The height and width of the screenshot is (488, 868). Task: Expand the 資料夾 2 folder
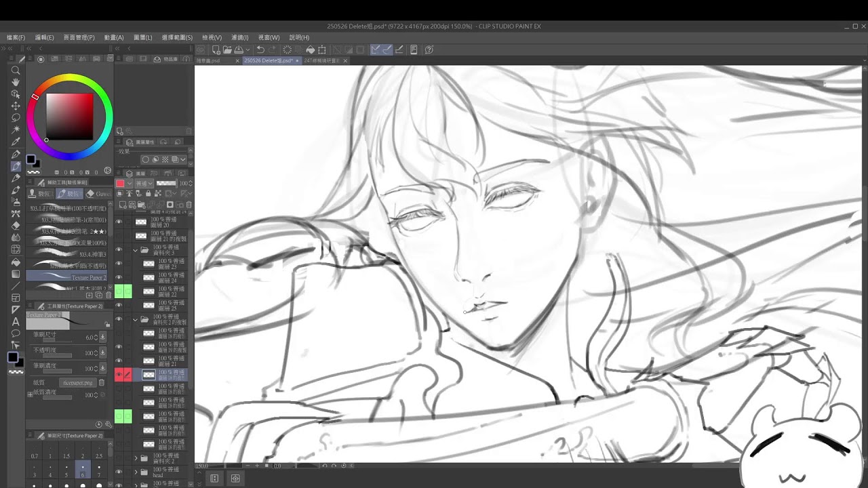pos(136,458)
